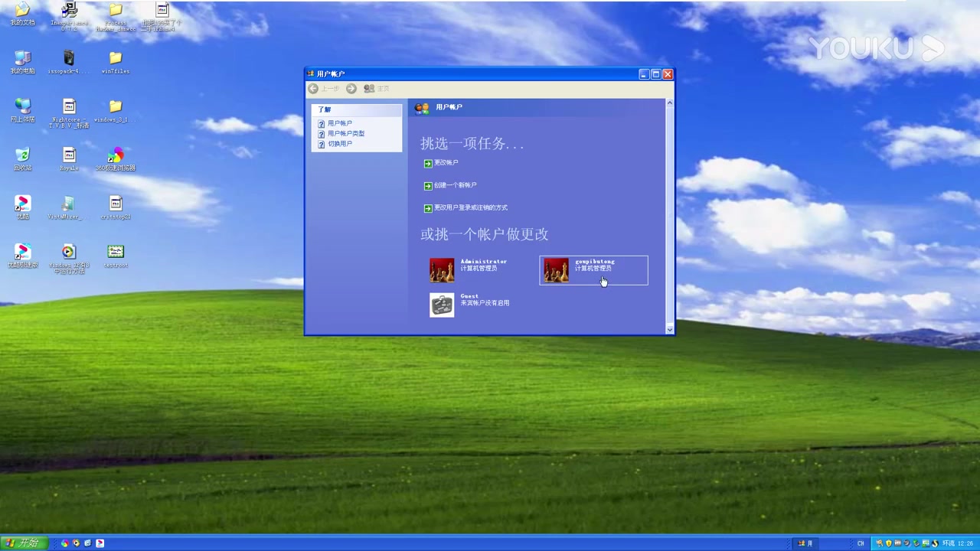Click the scroll-up arrow in User Accounts window

click(x=670, y=103)
